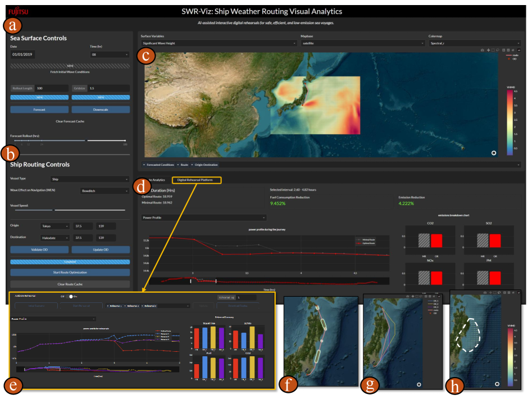Select the pan tool in main map toolbar
Viewport: 532px width, 399px height.
[489, 50]
